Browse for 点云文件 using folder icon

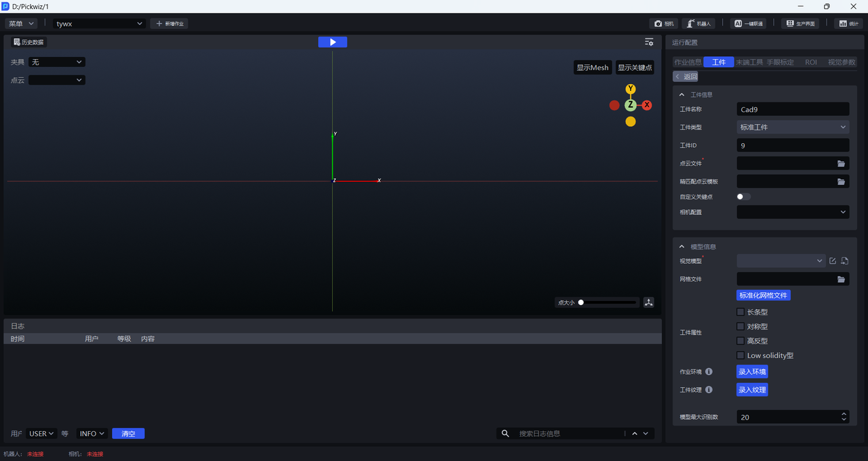point(841,163)
